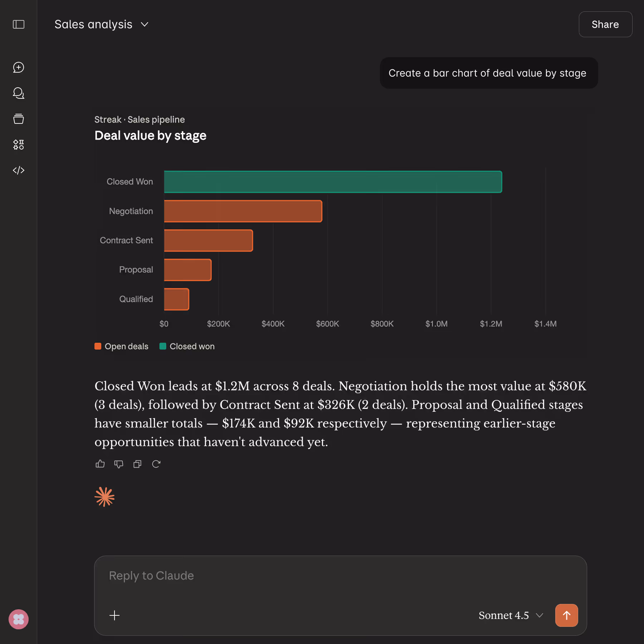Toggle Open deals legend swatch
644x644 pixels.
(x=98, y=346)
